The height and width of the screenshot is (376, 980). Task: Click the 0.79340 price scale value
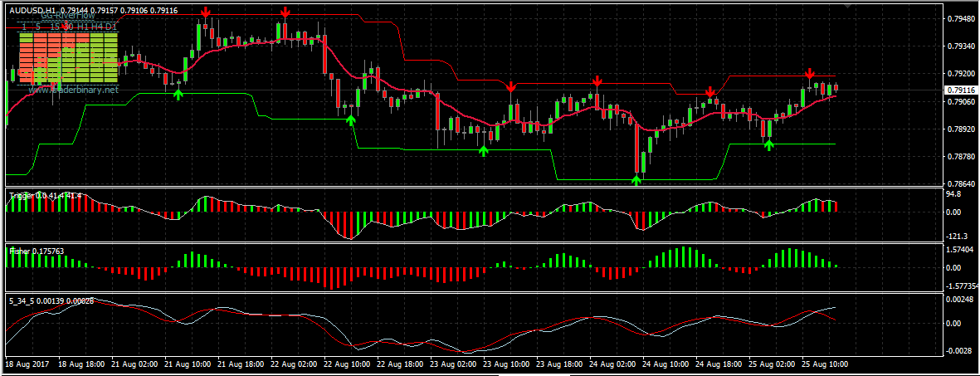pos(961,46)
